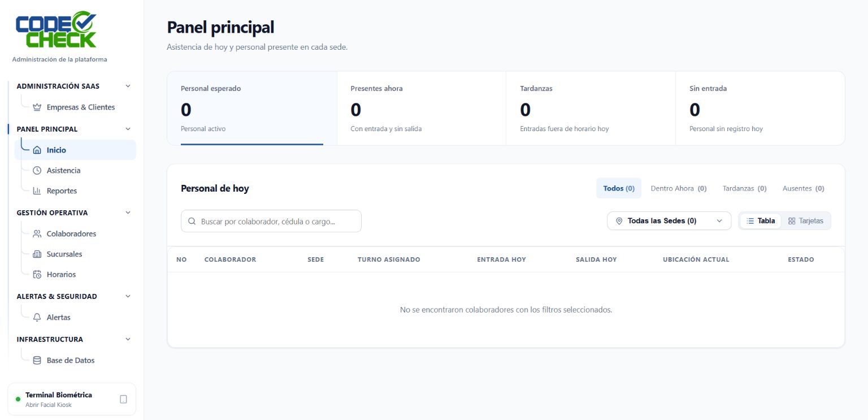Image resolution: width=868 pixels, height=420 pixels.
Task: Click the SEDE column header
Action: [315, 259]
